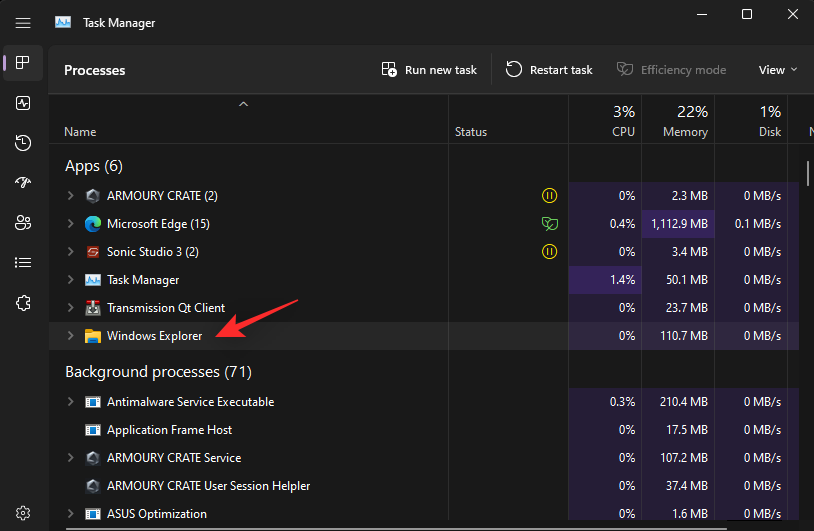
Task: Expand Antimalware Service Executable row
Action: pos(70,402)
